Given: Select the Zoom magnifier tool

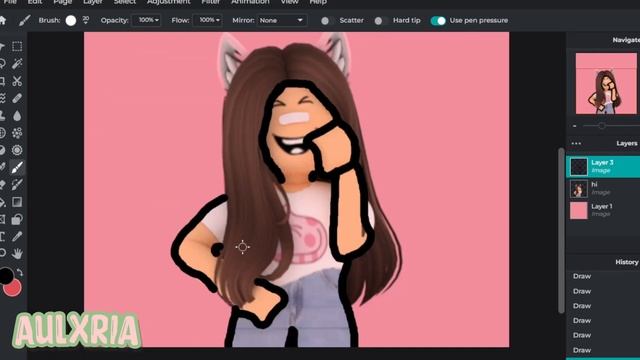Looking at the screenshot, I should point(2,253).
